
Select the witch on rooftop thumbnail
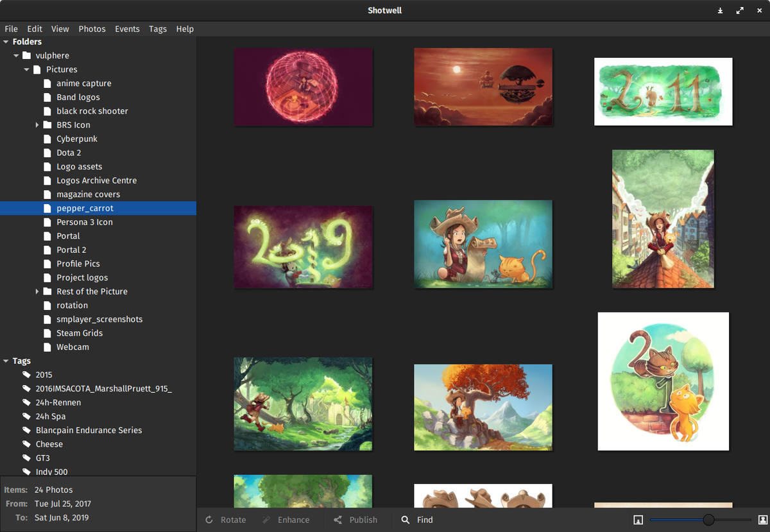[x=663, y=219]
